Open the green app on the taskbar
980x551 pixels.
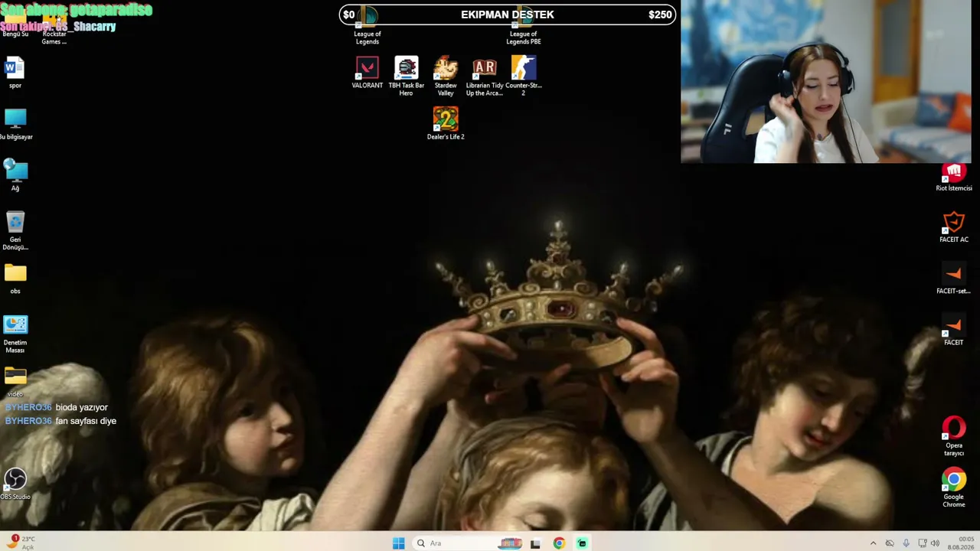coord(583,543)
